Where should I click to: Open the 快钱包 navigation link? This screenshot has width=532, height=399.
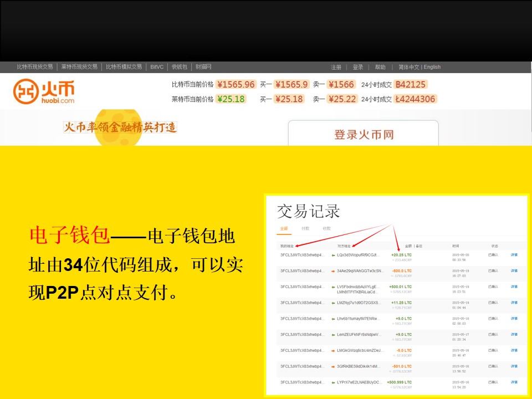point(180,67)
